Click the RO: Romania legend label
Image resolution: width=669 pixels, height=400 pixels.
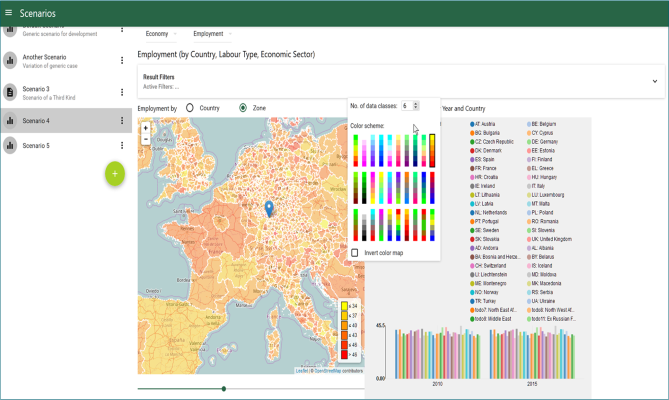point(545,221)
